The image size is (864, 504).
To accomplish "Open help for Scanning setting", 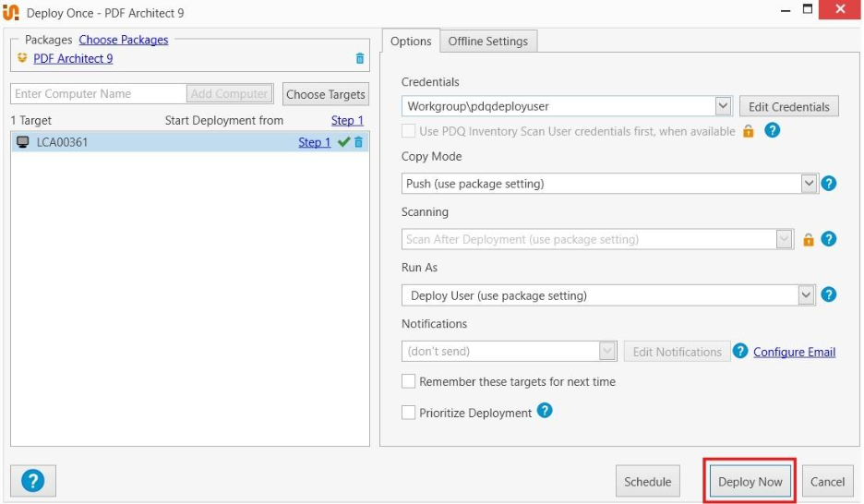I will click(x=829, y=239).
